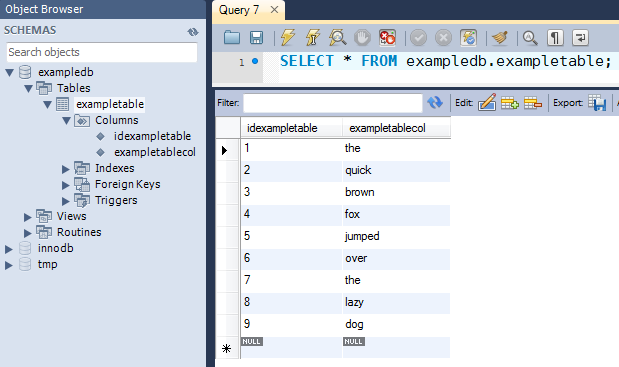The width and height of the screenshot is (619, 367).
Task: Close the Query 7 tab
Action: tap(274, 9)
